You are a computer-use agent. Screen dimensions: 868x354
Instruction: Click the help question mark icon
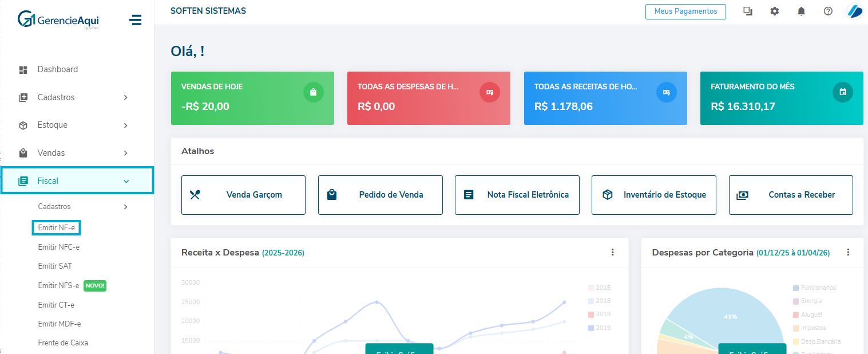tap(828, 11)
